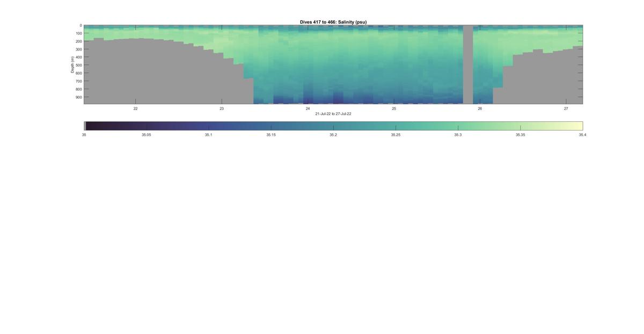Click the gray seafloor area below day 22
The width and height of the screenshot is (644, 334).
click(135, 72)
